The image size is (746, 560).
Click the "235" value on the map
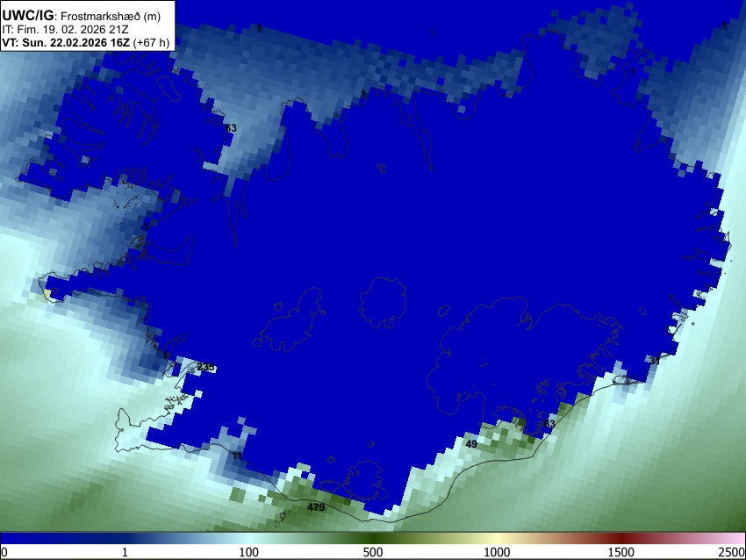pyautogui.click(x=205, y=367)
